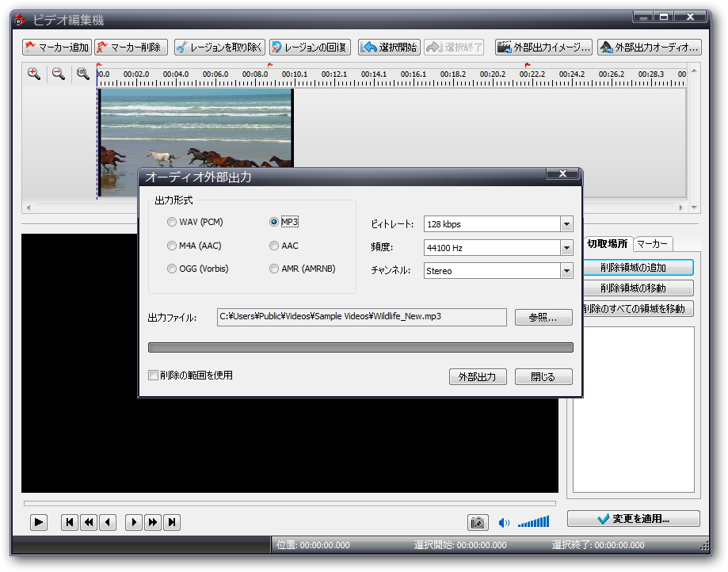Click the timeline's right horizontal scroll arrow
The width and height of the screenshot is (728, 572).
pyautogui.click(x=681, y=208)
